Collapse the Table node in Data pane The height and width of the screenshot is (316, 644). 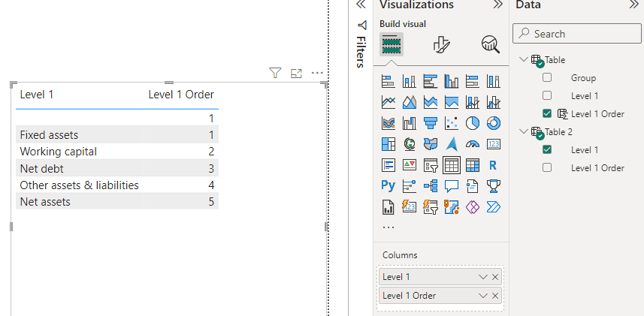click(x=523, y=59)
